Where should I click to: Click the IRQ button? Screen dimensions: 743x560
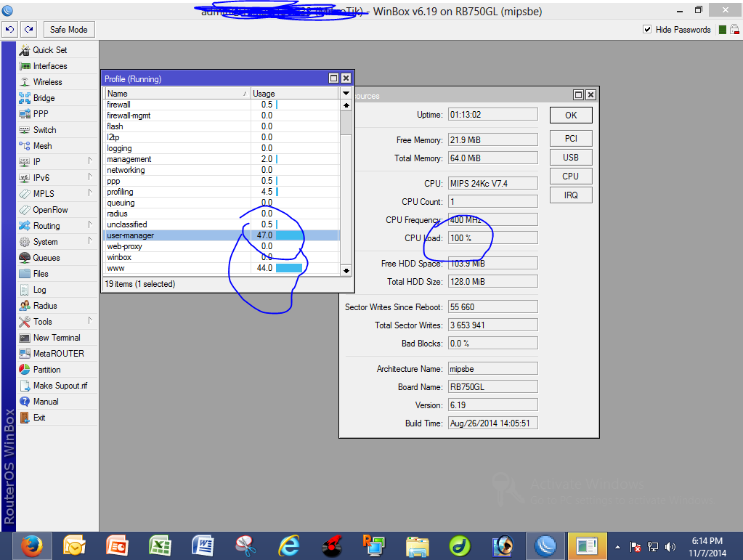571,195
